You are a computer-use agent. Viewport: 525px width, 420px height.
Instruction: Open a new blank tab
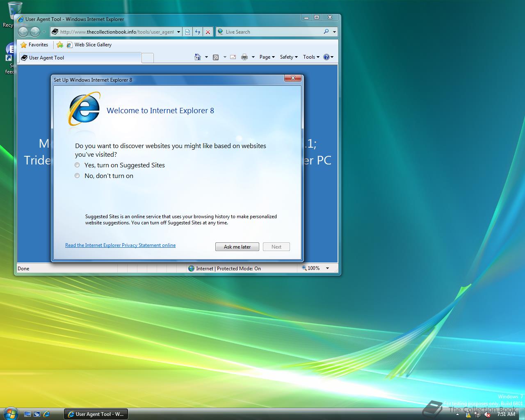pyautogui.click(x=148, y=58)
